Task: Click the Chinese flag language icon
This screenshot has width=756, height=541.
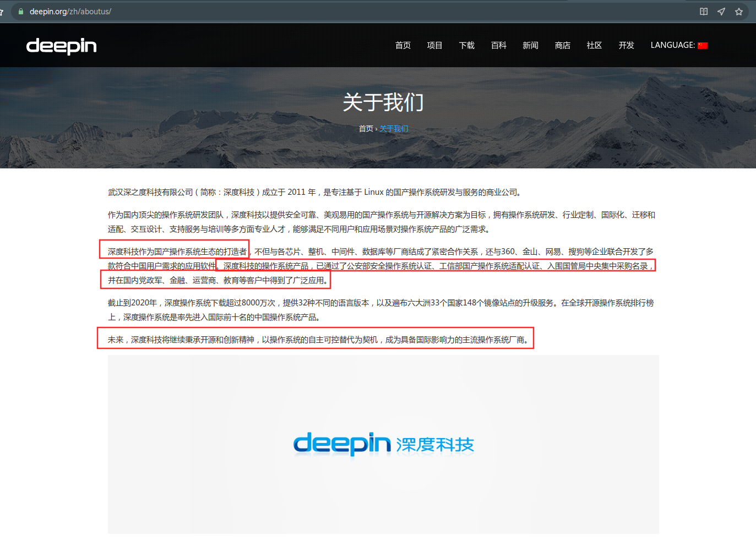Action: tap(703, 46)
